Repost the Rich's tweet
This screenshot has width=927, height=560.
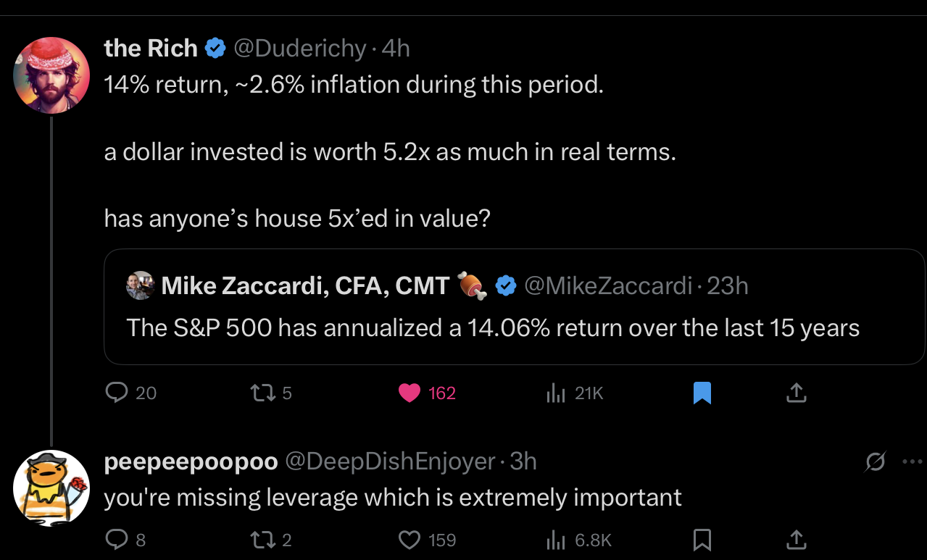259,393
